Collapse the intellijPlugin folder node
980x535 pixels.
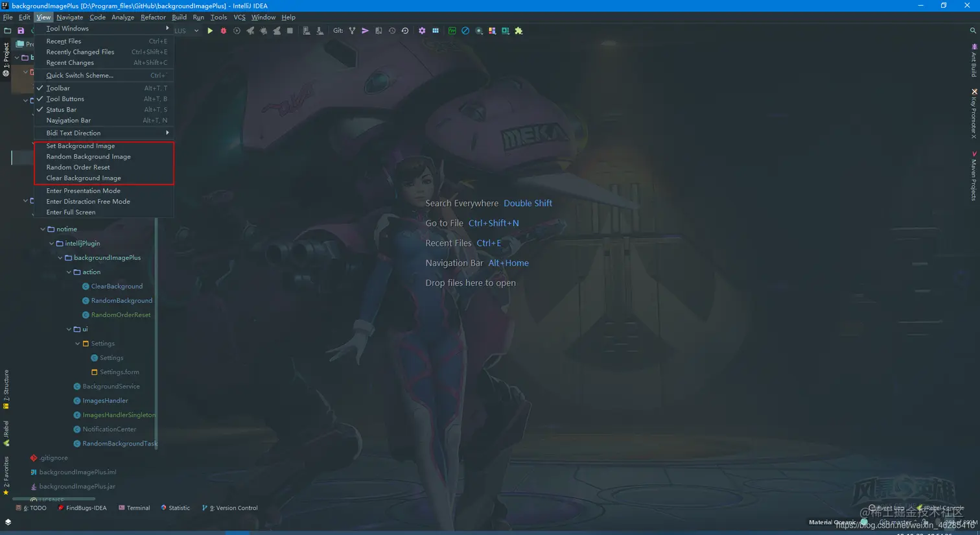pos(52,243)
